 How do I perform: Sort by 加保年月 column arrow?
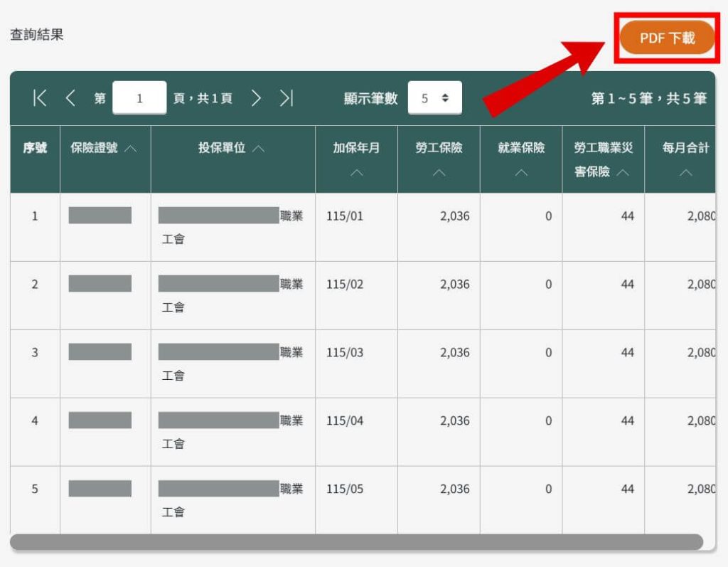357,173
